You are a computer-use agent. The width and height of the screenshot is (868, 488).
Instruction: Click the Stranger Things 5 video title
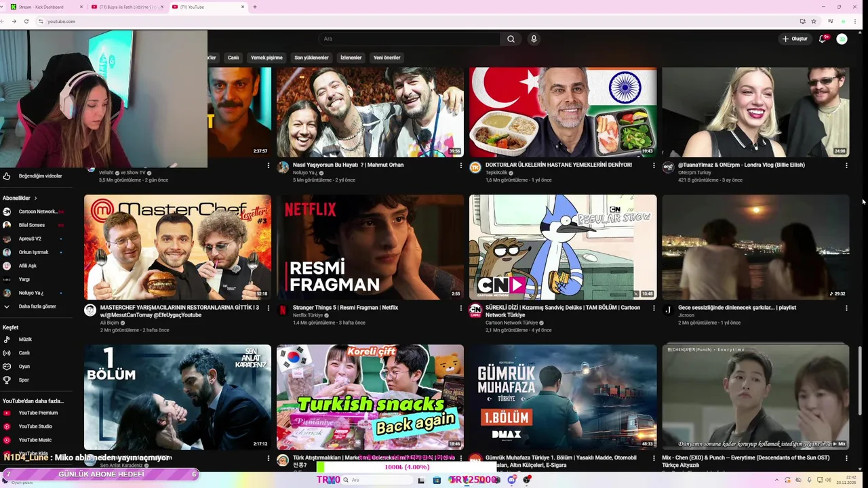click(x=345, y=308)
